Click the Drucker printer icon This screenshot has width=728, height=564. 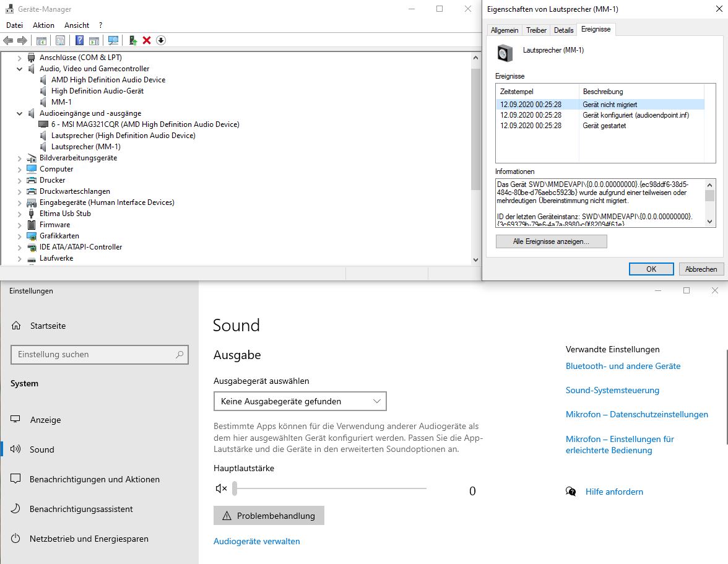[32, 180]
